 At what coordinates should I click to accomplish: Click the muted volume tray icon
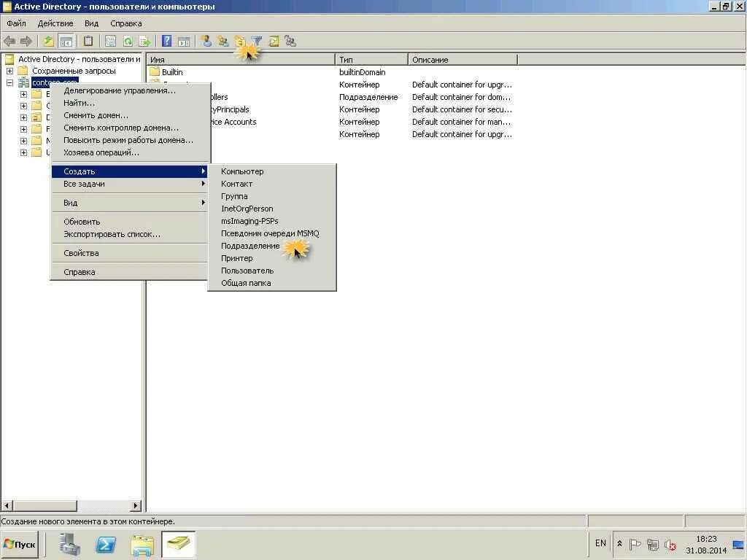(x=670, y=544)
